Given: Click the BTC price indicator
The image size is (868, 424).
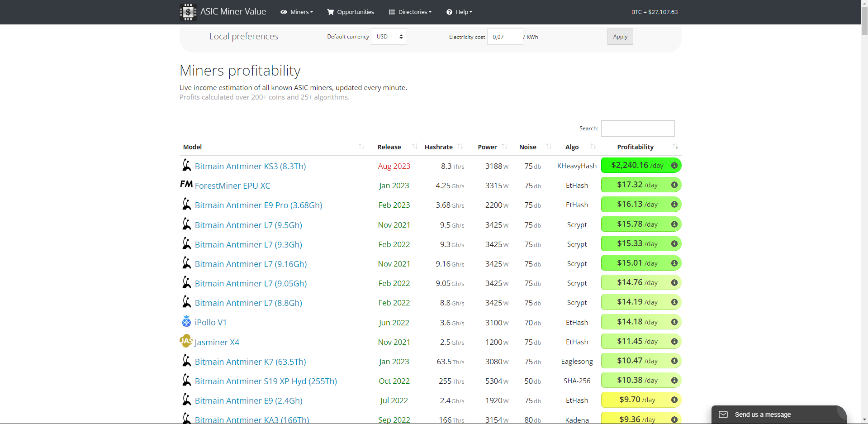Looking at the screenshot, I should pos(655,12).
